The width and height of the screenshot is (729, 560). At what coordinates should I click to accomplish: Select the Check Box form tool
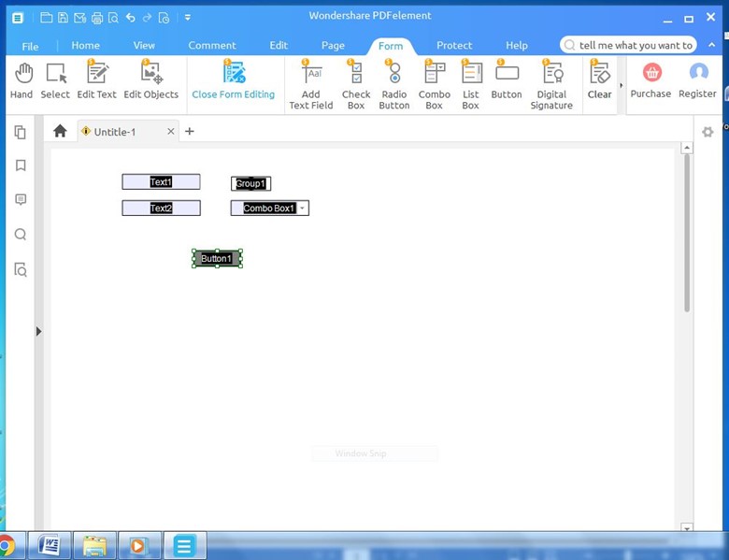(356, 84)
